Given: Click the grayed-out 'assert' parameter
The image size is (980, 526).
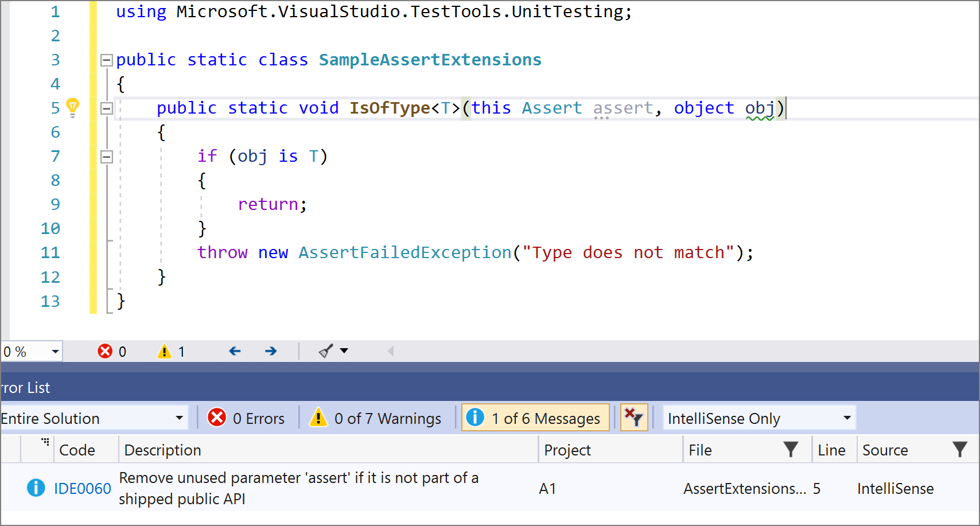Looking at the screenshot, I should click(623, 108).
